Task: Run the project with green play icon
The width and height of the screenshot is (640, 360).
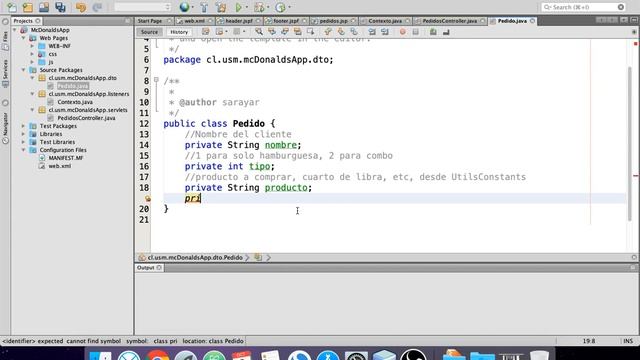Action: (239, 7)
